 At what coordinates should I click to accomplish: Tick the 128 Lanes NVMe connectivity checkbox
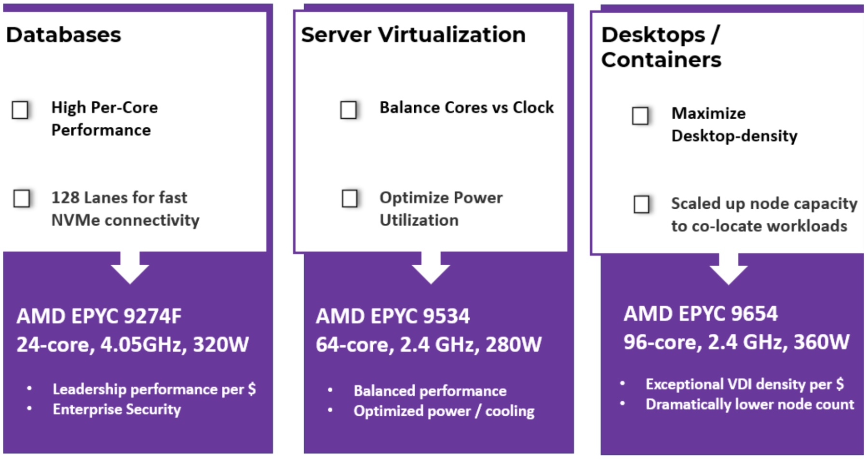click(22, 198)
